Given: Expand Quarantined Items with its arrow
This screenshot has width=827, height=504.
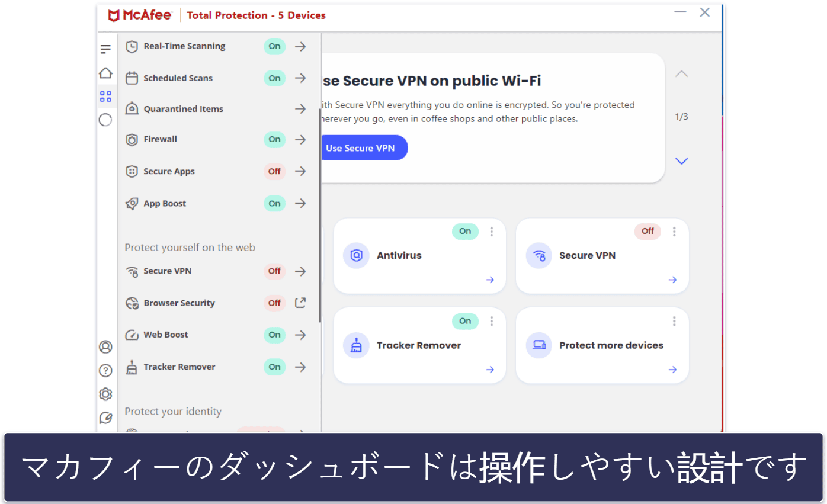Looking at the screenshot, I should click(x=301, y=109).
